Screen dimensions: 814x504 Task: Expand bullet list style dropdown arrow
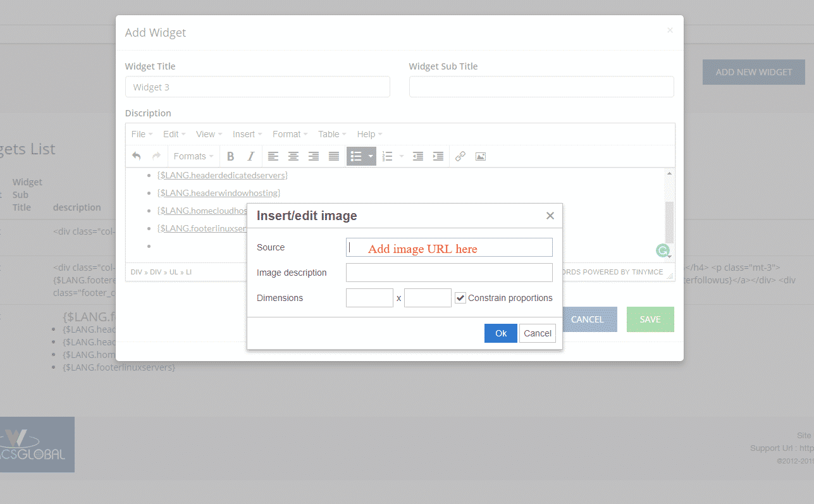pyautogui.click(x=371, y=156)
